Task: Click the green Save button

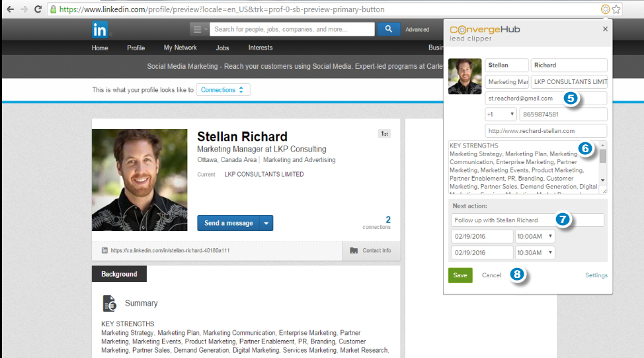Action: point(460,275)
